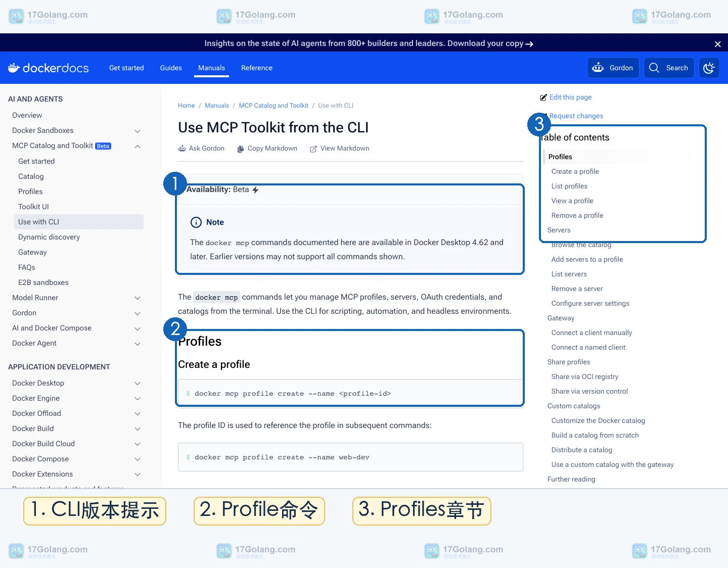Open banner link about AI agents insights
The width and height of the screenshot is (728, 568).
369,43
